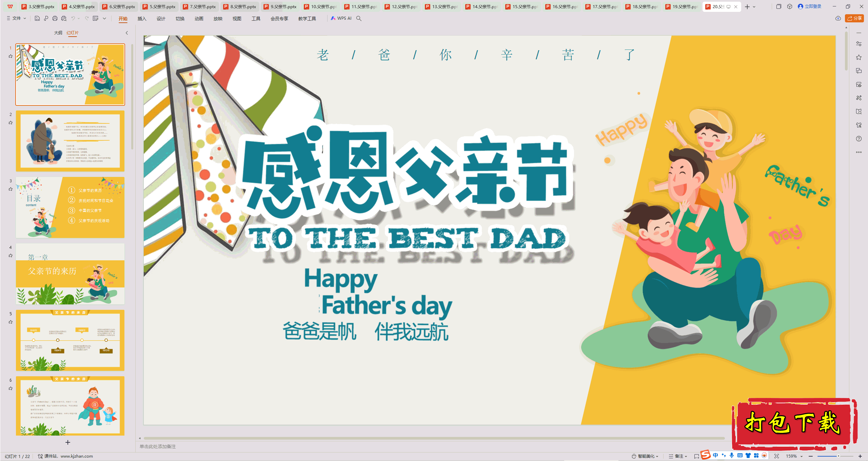Open the 会员专享 tab
The width and height of the screenshot is (868, 461).
coord(279,19)
